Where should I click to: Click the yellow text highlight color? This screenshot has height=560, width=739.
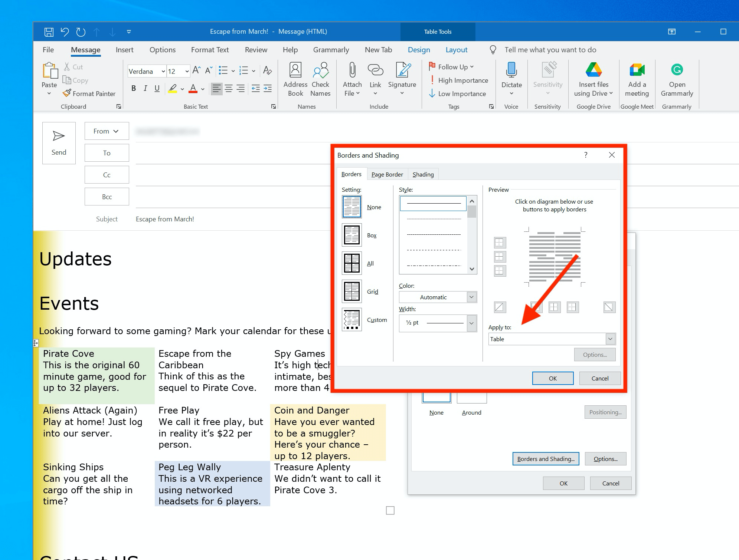[x=173, y=89]
